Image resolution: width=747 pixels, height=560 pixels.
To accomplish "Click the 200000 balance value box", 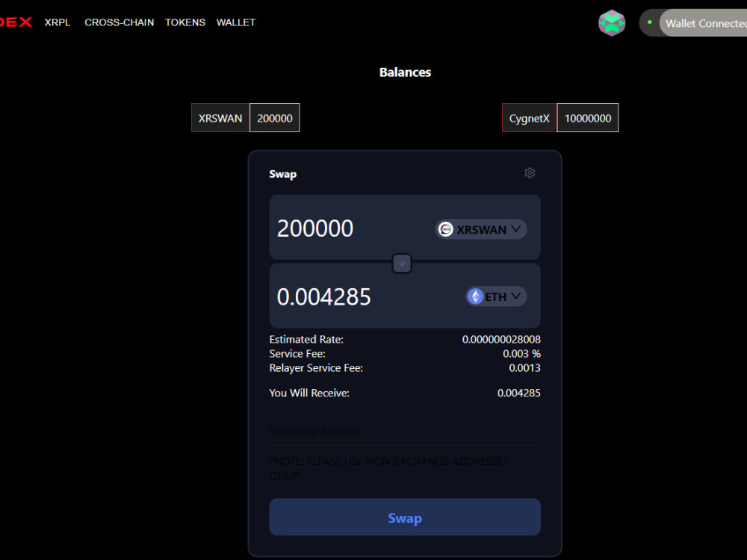I will 275,118.
